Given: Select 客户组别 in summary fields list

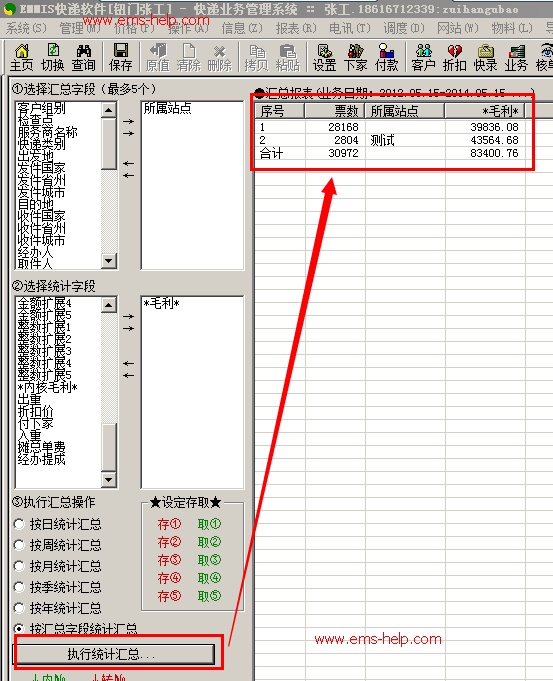Looking at the screenshot, I should [41, 108].
